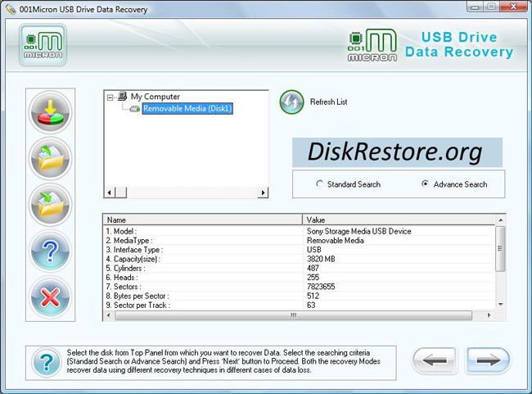Close the 001Micron USB Drive Data Recovery window

[x=513, y=7]
